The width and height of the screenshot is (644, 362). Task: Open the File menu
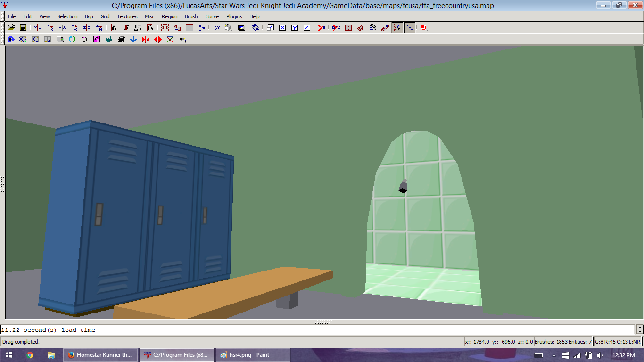[x=12, y=16]
